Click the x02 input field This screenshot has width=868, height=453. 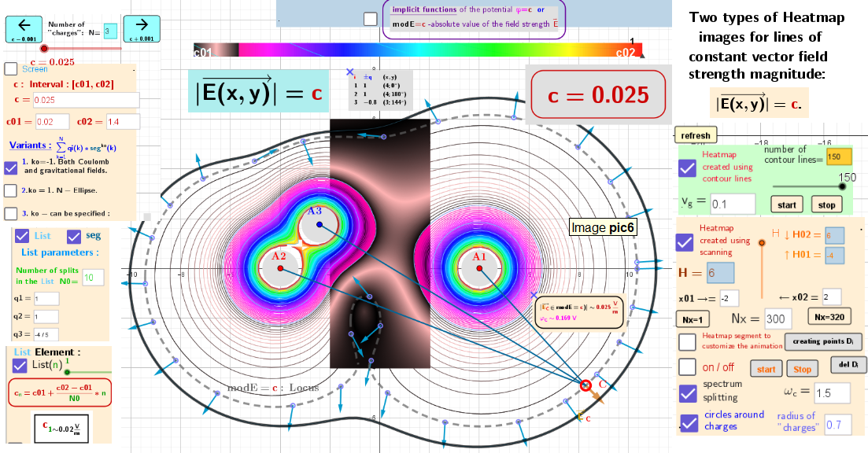832,296
